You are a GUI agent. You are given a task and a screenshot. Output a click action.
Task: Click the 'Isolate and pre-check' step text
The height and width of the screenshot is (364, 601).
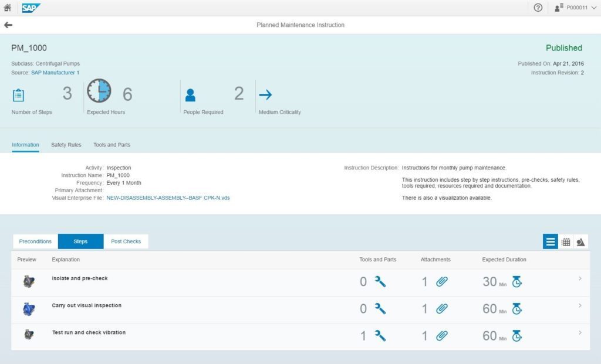[80, 278]
